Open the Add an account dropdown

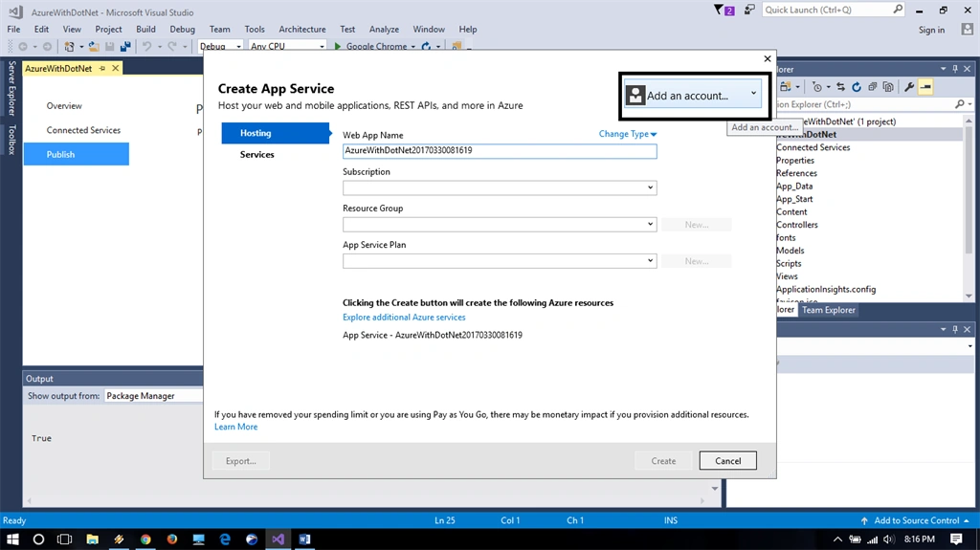(693, 96)
